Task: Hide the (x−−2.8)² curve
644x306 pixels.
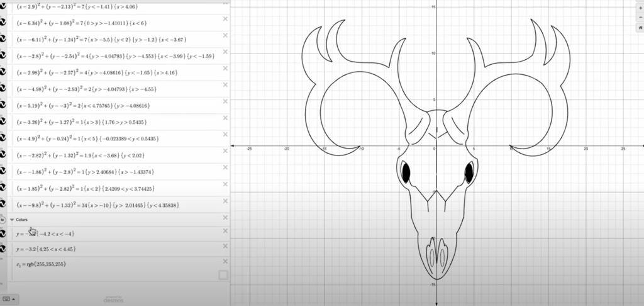Action: click(3, 55)
